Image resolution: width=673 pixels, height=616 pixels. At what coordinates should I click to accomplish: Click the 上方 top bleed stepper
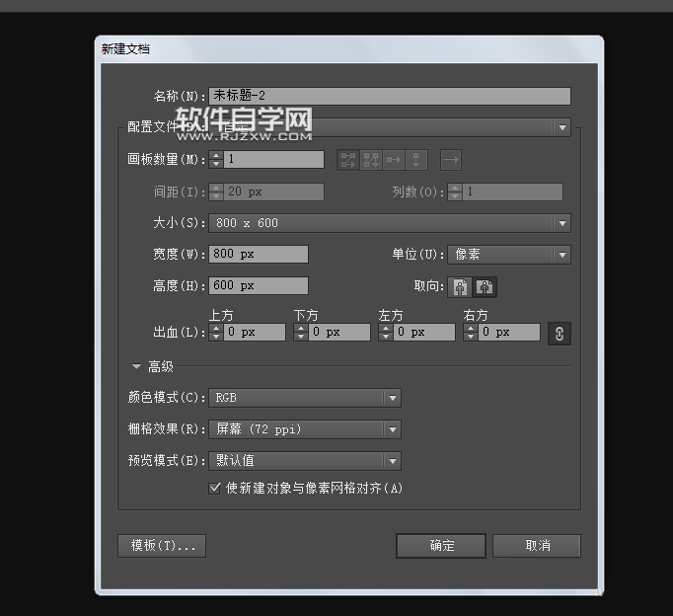tap(216, 333)
